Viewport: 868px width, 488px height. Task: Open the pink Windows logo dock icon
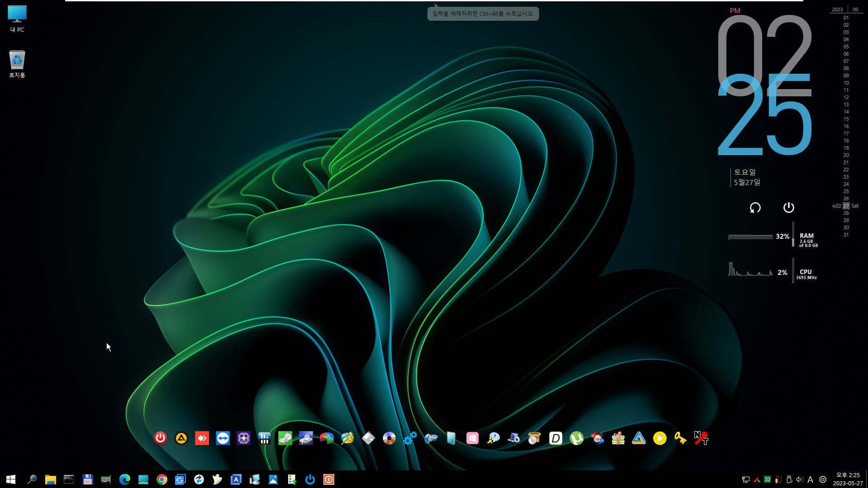tap(472, 438)
